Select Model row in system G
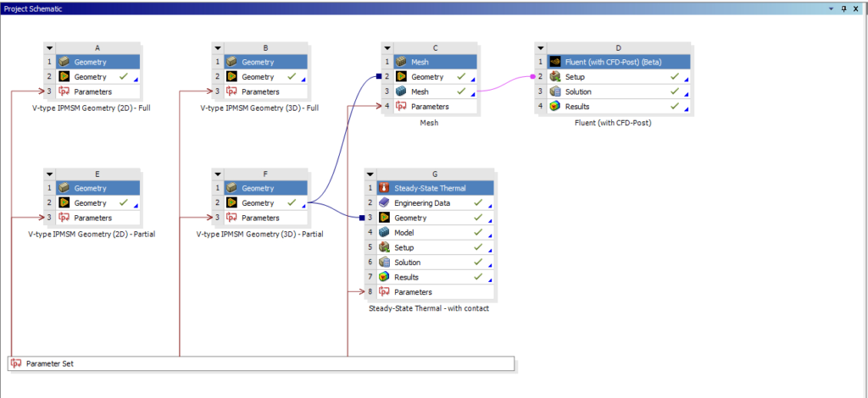 [x=436, y=233]
